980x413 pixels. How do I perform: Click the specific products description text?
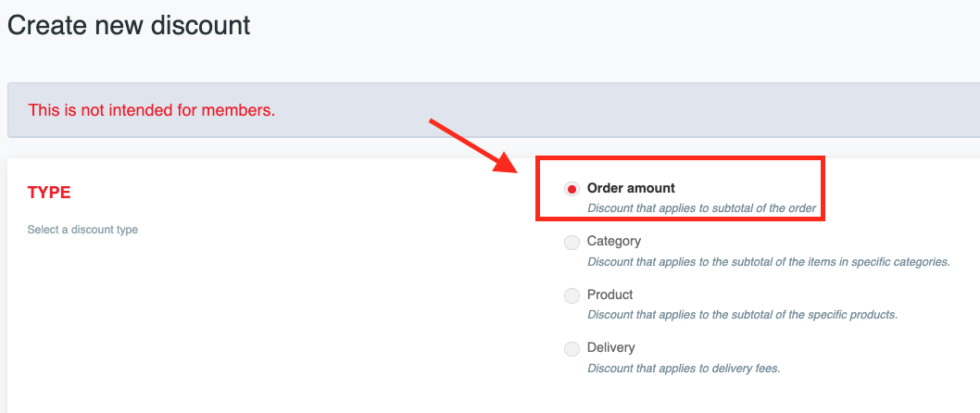742,315
